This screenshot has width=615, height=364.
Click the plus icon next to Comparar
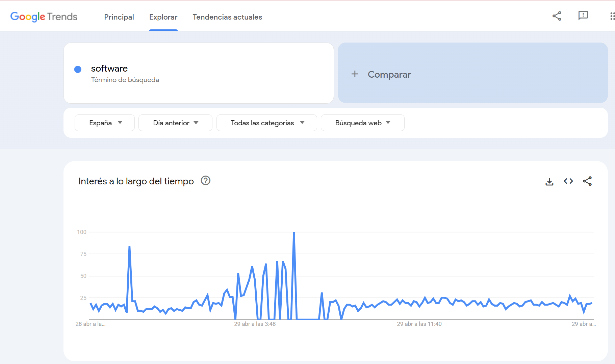[x=355, y=74]
